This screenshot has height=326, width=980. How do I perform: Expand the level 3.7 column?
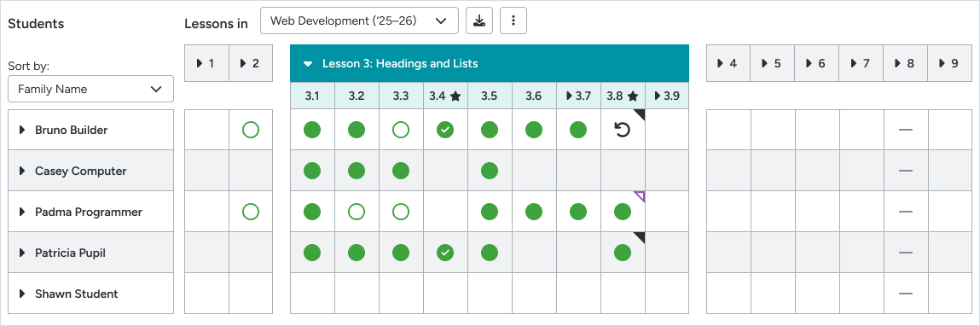click(578, 96)
